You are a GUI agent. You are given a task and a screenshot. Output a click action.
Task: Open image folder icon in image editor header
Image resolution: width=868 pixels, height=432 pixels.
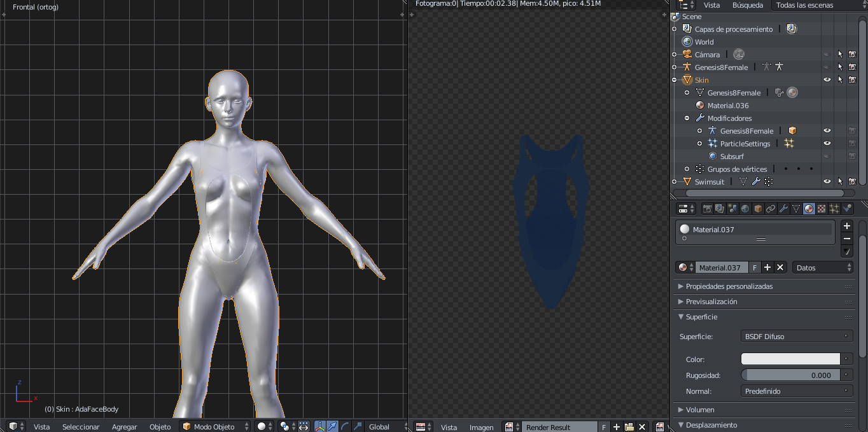coord(629,427)
